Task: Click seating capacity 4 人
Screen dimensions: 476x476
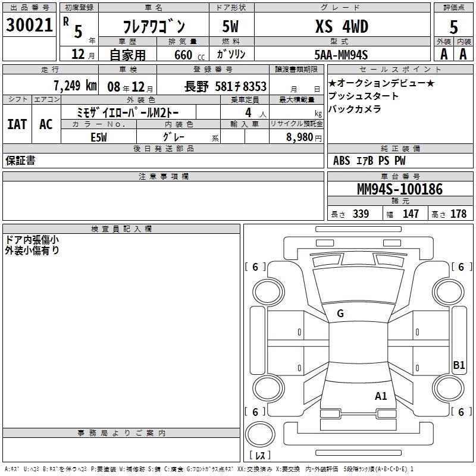Action: [255, 113]
